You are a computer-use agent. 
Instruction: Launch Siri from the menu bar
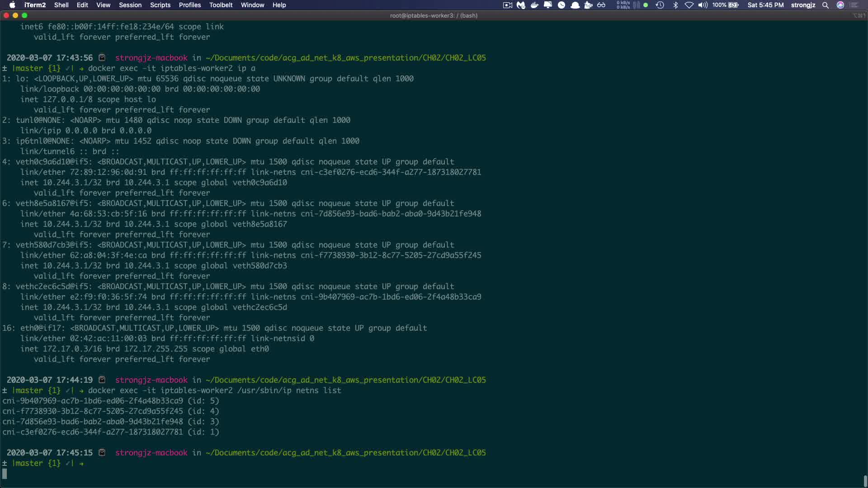tap(840, 5)
